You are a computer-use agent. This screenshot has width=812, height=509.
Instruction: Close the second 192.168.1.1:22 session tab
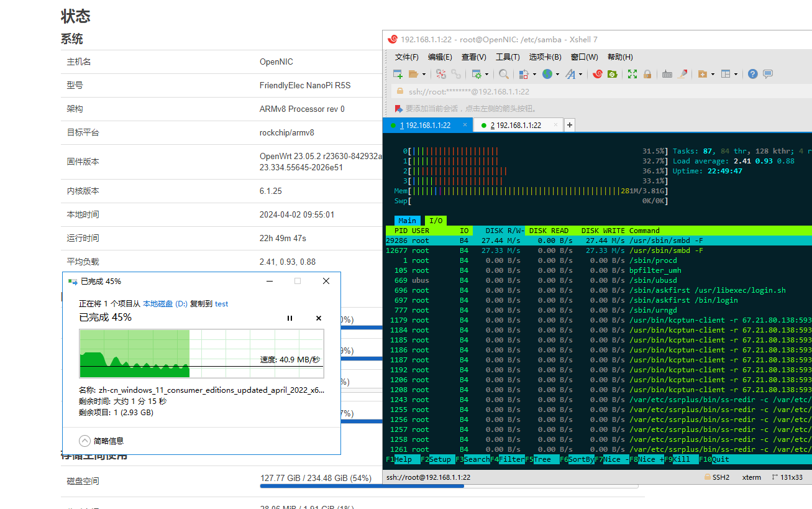tap(555, 125)
